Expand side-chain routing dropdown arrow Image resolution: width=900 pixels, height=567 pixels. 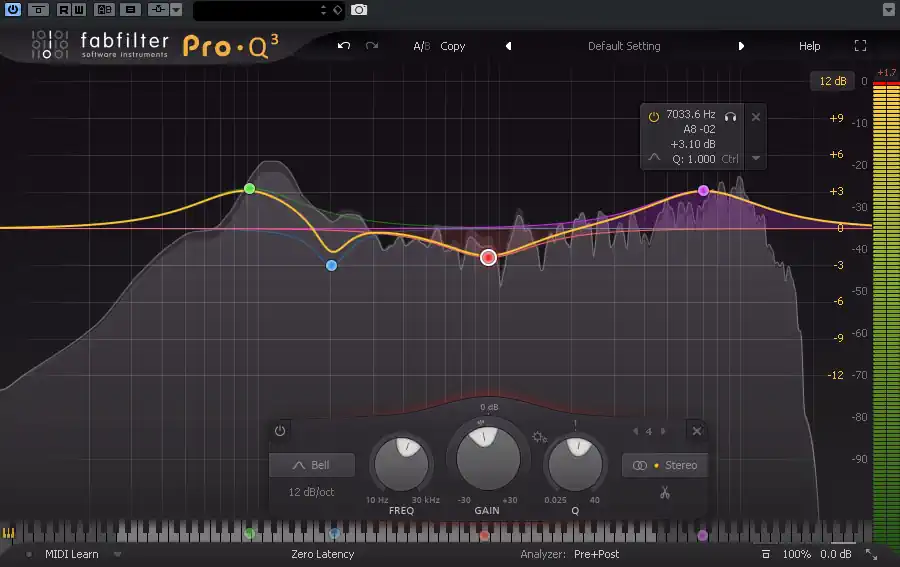pyautogui.click(x=176, y=9)
